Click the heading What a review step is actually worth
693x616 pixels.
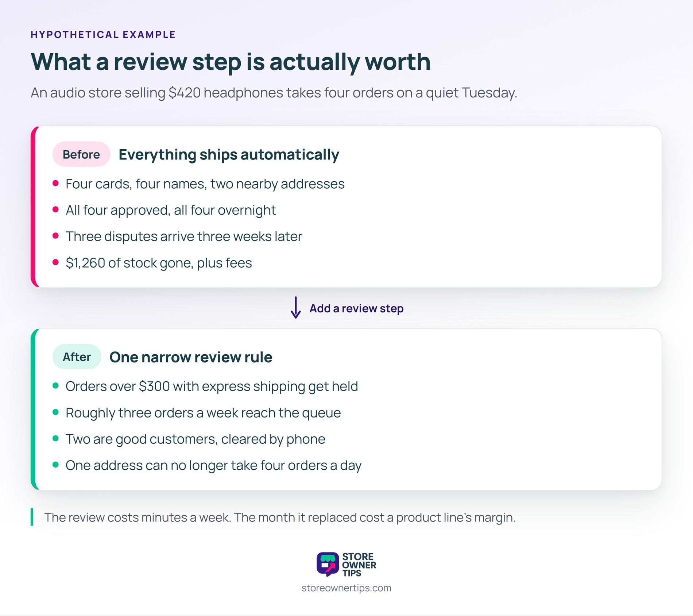231,62
